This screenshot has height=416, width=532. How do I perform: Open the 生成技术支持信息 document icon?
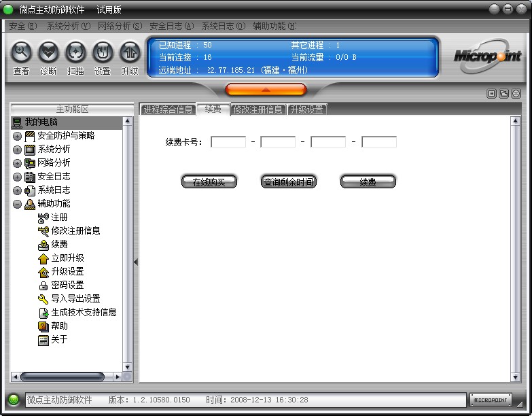click(43, 313)
